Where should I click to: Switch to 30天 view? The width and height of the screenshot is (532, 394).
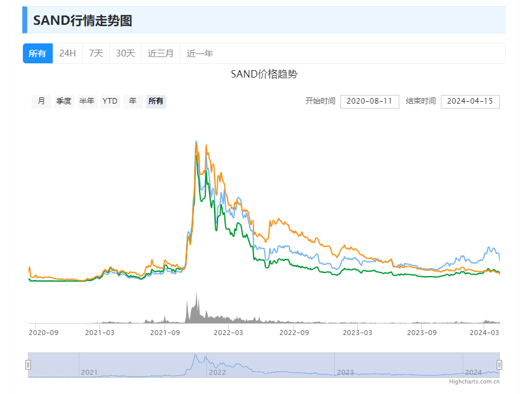coord(125,53)
